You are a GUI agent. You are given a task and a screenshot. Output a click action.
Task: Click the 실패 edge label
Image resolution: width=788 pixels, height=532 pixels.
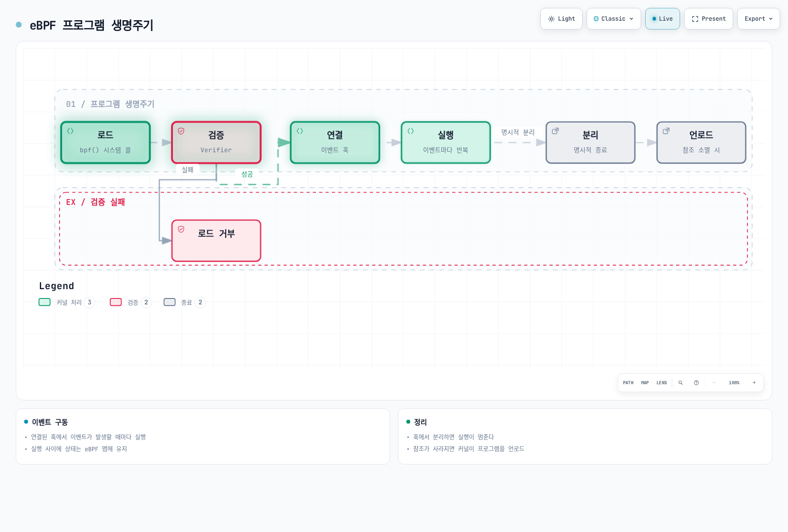(x=188, y=170)
